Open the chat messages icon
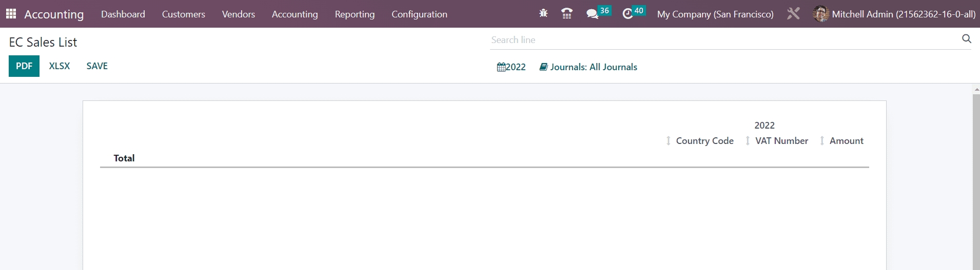The width and height of the screenshot is (980, 270). click(593, 14)
